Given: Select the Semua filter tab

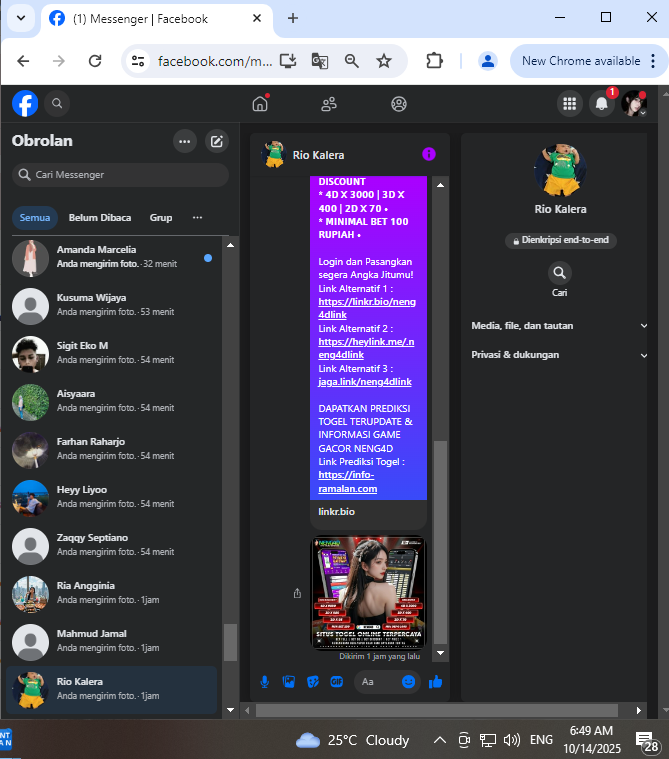Looking at the screenshot, I should pyautogui.click(x=35, y=217).
